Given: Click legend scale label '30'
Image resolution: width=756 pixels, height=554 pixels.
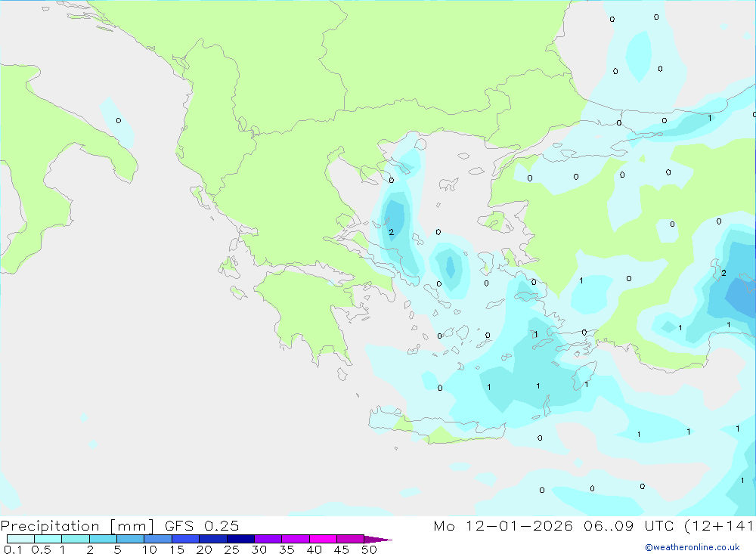Looking at the screenshot, I should pyautogui.click(x=259, y=549).
